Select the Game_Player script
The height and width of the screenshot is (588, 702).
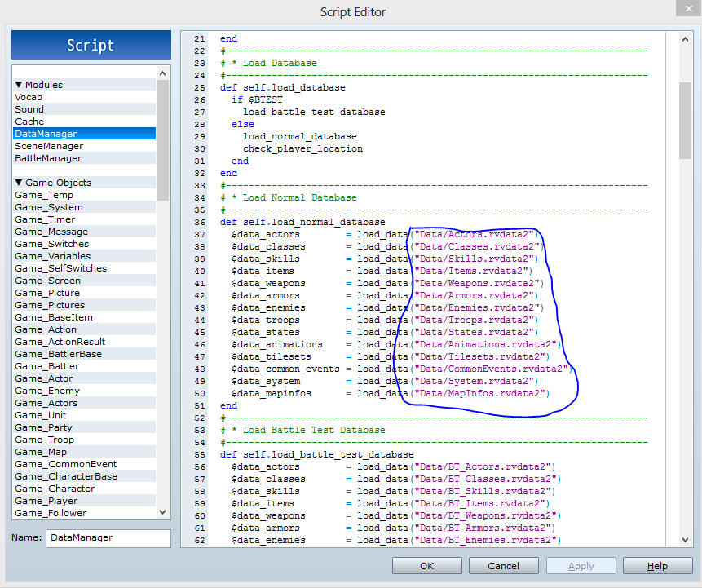(x=85, y=501)
